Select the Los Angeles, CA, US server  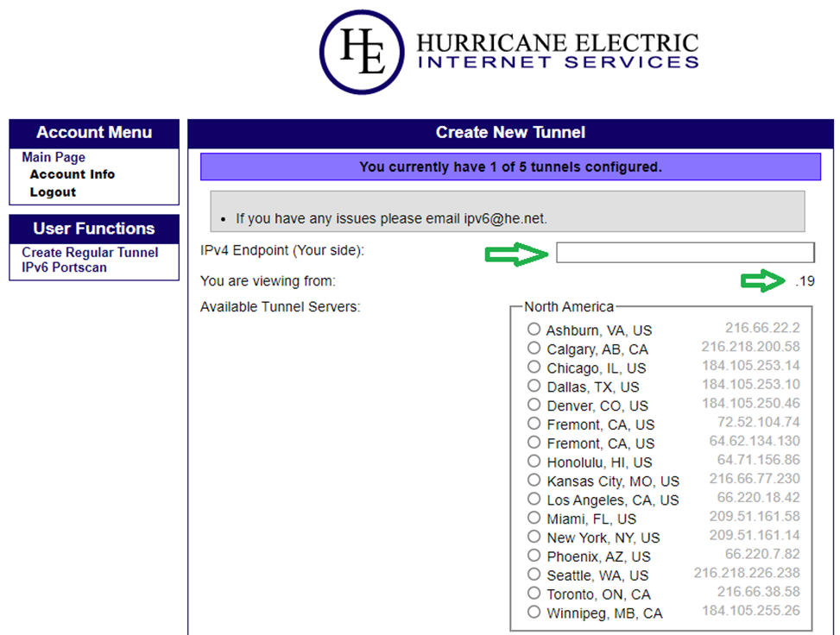534,499
